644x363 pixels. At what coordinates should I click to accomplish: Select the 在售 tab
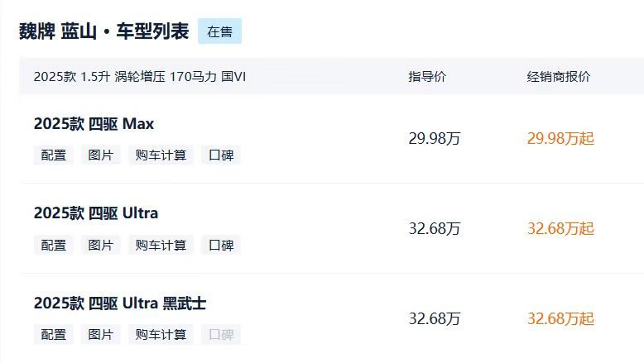tap(219, 31)
